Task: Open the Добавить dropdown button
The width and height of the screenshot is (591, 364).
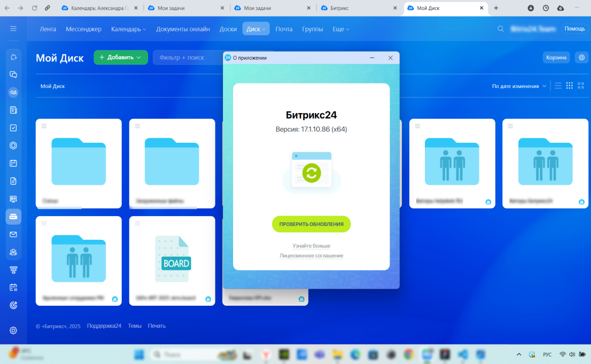Action: (x=121, y=57)
